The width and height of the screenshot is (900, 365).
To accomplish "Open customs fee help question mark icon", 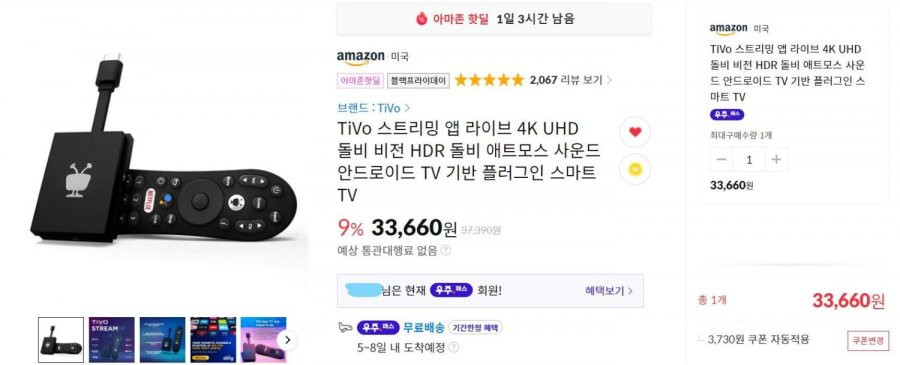I will pyautogui.click(x=446, y=250).
